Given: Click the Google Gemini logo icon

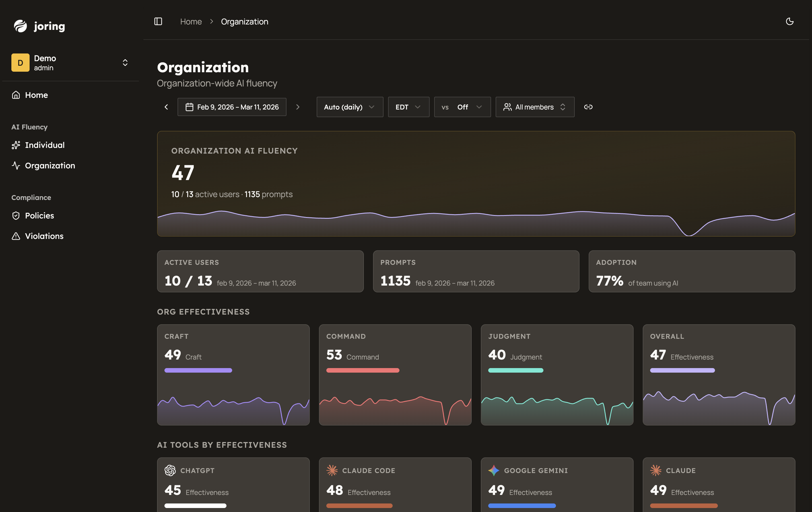Looking at the screenshot, I should [494, 470].
